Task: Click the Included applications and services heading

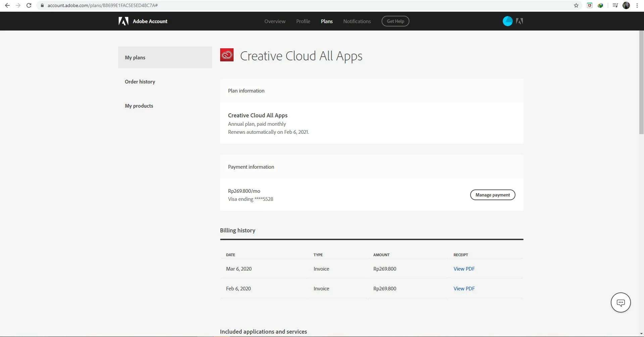Action: tap(263, 332)
